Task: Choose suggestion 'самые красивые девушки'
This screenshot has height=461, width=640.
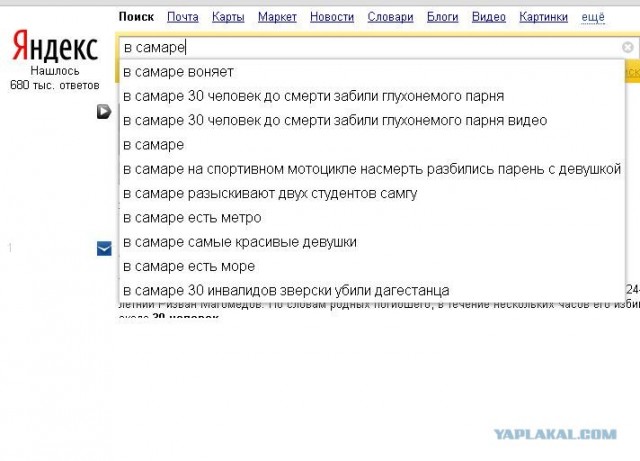Action: point(372,242)
